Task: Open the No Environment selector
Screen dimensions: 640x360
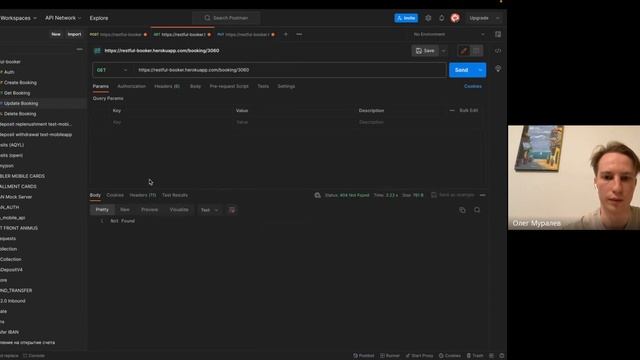Action: (449, 34)
